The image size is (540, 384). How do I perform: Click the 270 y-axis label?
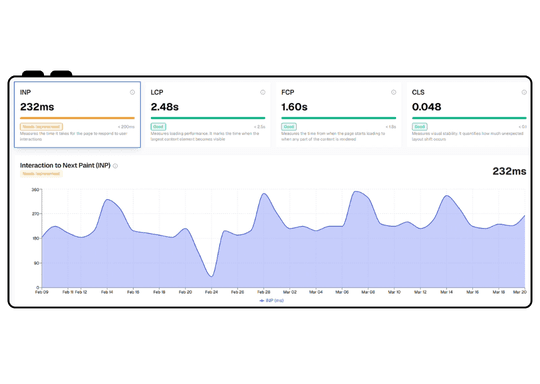tap(35, 214)
